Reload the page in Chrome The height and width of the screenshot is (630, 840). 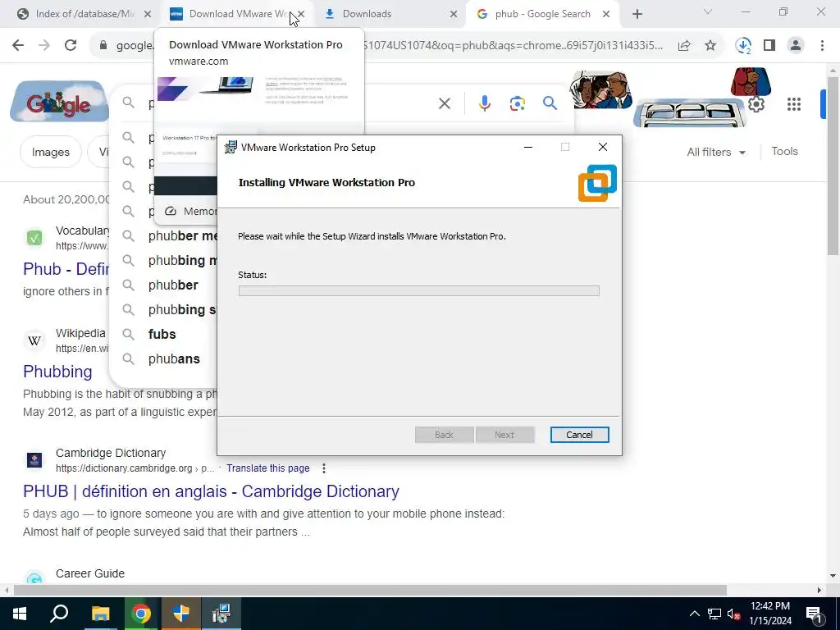tap(71, 46)
